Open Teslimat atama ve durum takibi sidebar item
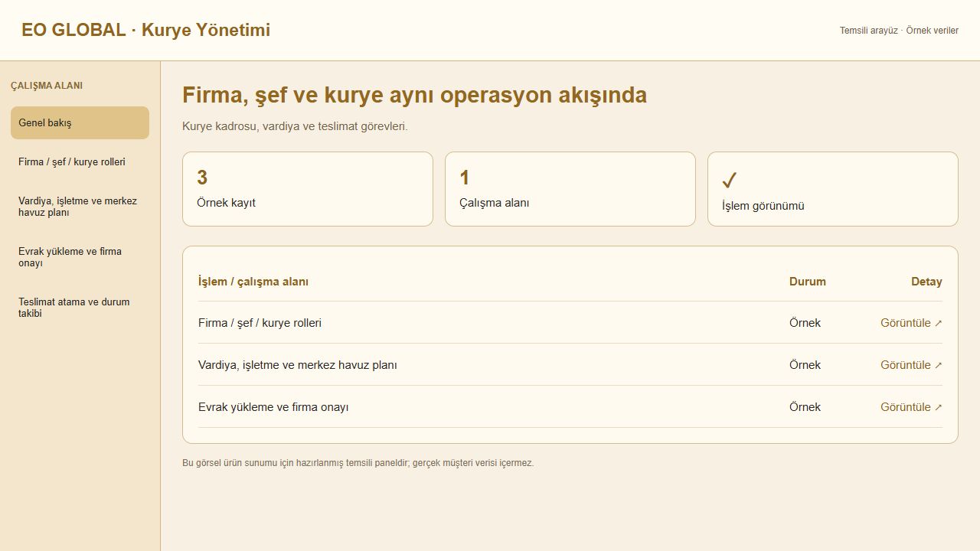 pyautogui.click(x=80, y=308)
